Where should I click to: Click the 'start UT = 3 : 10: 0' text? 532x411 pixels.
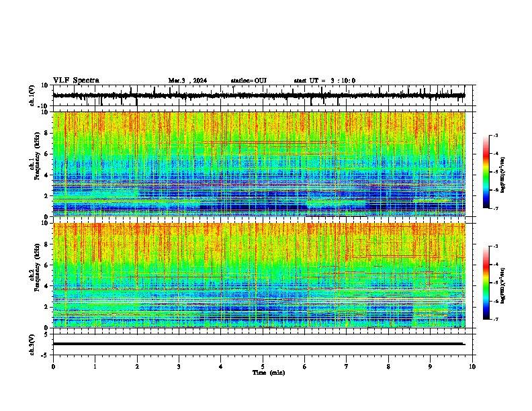[x=324, y=81]
